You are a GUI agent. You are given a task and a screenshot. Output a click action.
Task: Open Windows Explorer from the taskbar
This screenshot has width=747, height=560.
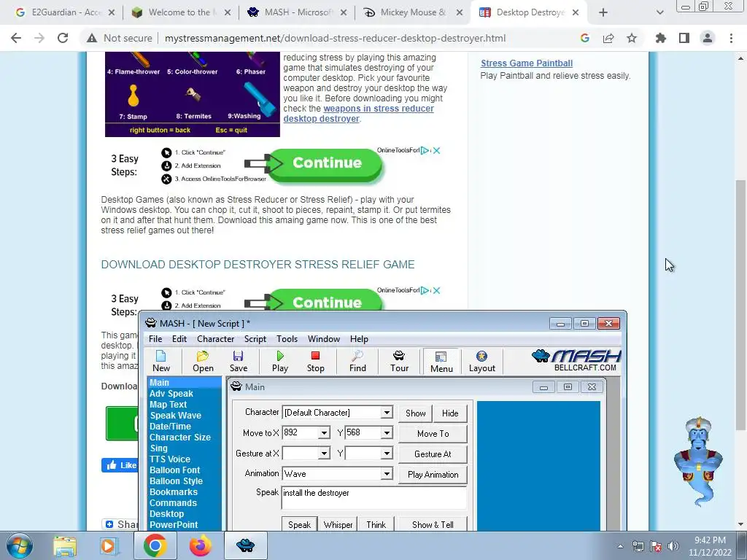coord(65,545)
